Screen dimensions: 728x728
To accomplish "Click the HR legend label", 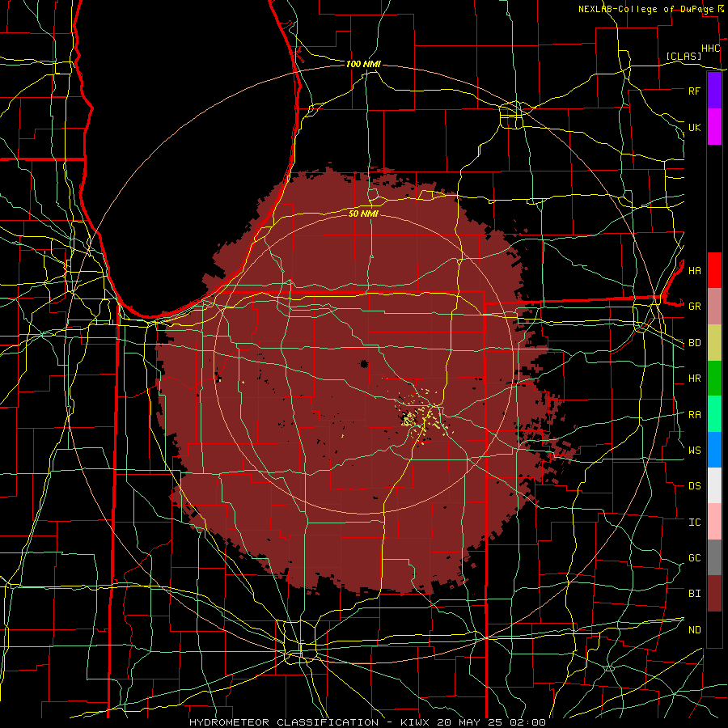I will click(x=694, y=379).
